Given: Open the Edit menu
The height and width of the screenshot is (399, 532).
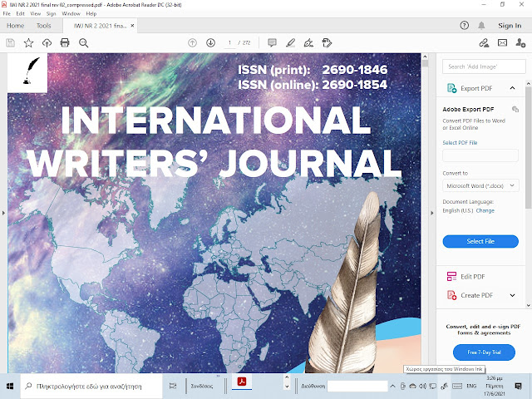Looking at the screenshot, I should tap(20, 13).
